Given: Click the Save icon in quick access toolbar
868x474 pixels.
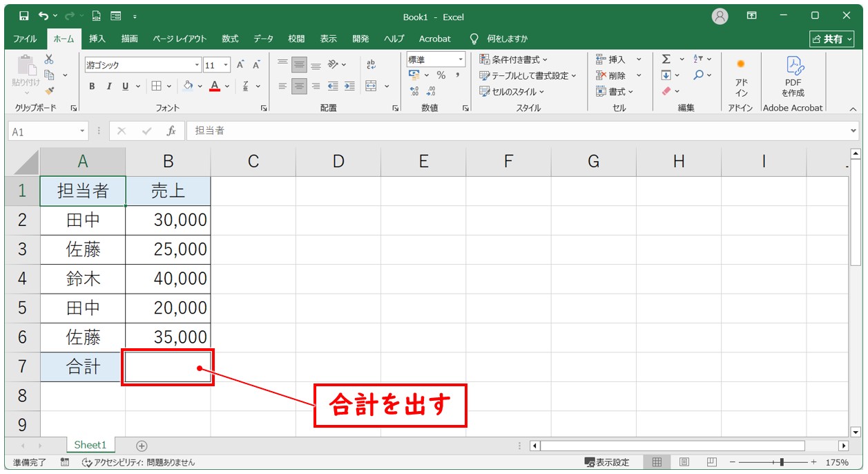Looking at the screenshot, I should [x=24, y=16].
